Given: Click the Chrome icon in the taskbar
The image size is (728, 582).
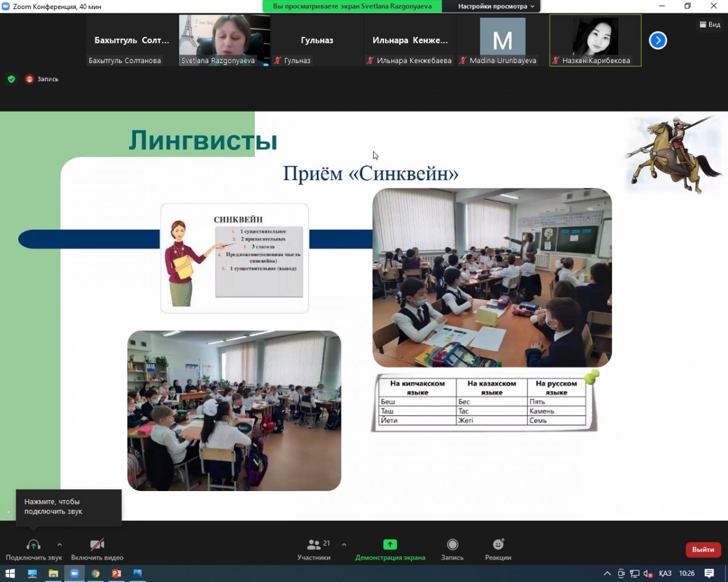Looking at the screenshot, I should click(x=95, y=574).
